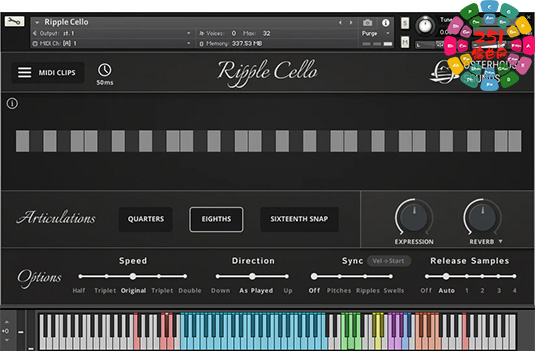Set Speed to Half via its label
This screenshot has height=363, width=535.
pyautogui.click(x=79, y=291)
